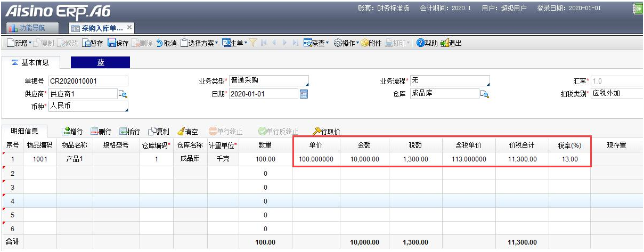This screenshot has width=644, height=252.
Task: Click the 13.00 tax rate cell
Action: (569, 159)
